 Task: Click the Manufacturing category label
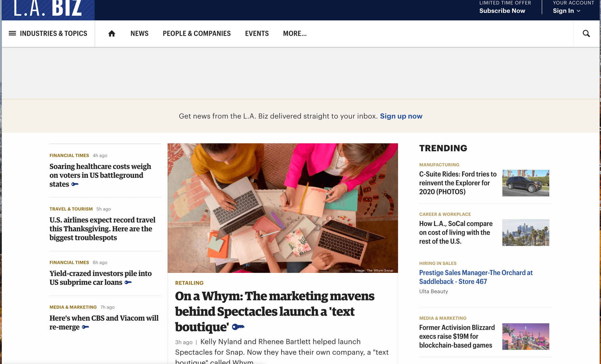(x=439, y=165)
